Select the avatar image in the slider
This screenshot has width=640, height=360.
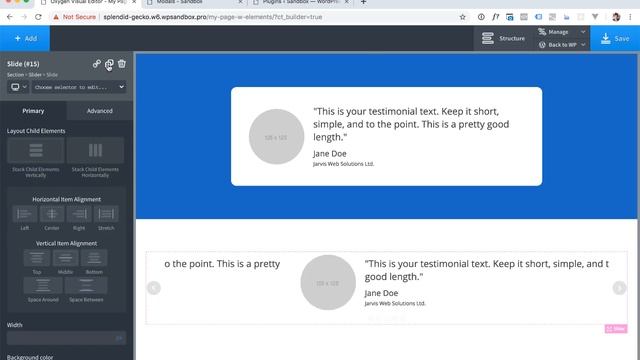coord(328,282)
